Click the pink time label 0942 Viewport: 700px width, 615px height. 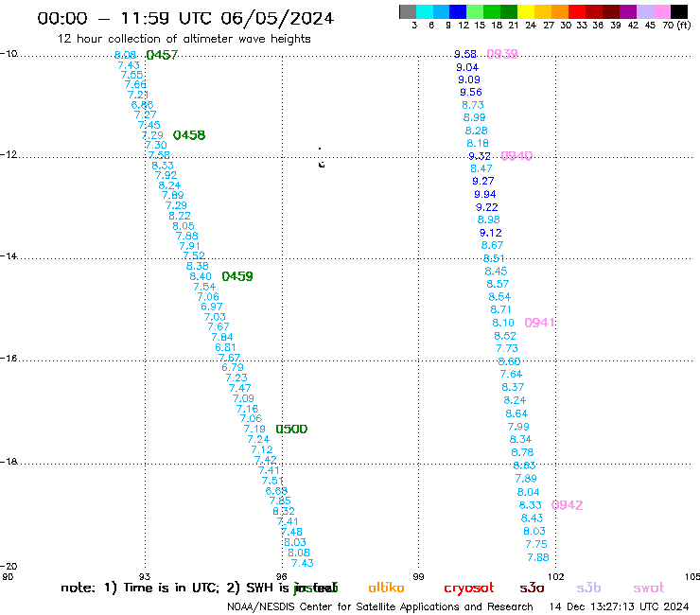(x=568, y=505)
